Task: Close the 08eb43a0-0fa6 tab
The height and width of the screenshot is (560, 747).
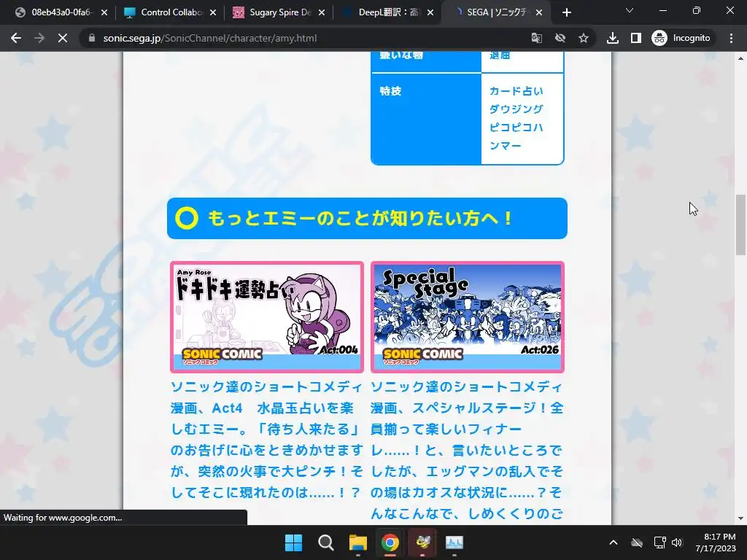Action: point(104,12)
